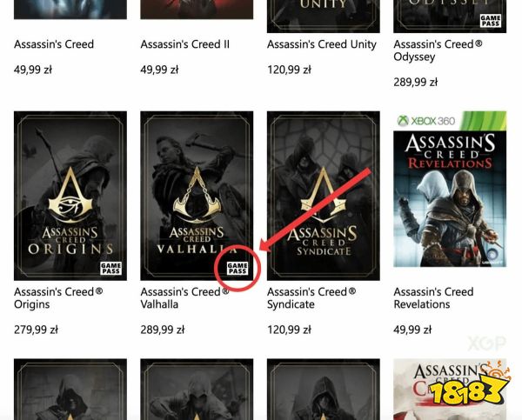This screenshot has height=420, width=522.
Task: Open the Assassin's Creed II title link
Action: (184, 44)
